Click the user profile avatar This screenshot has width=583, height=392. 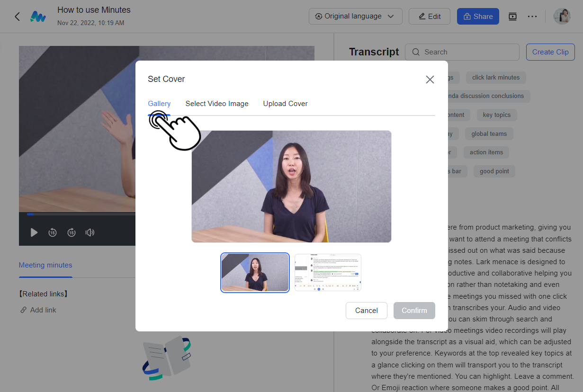562,17
